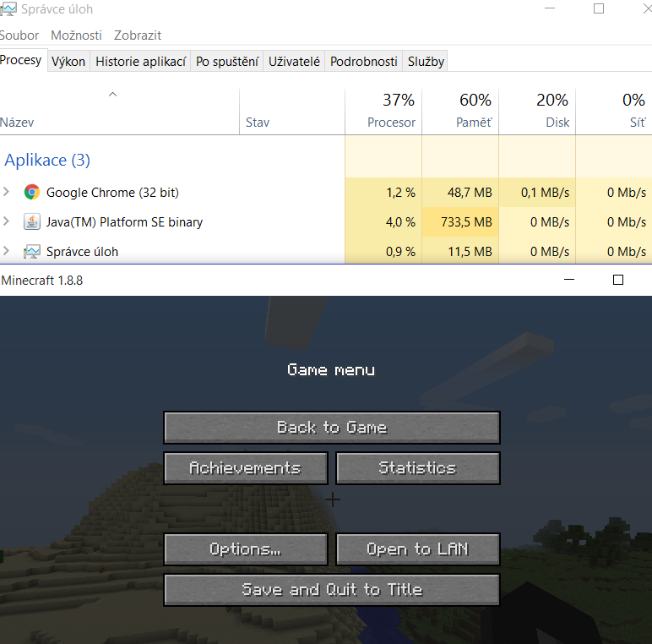Screen dimensions: 652x644
Task: Click the 48,7 MB memory value
Action: pyautogui.click(x=470, y=192)
